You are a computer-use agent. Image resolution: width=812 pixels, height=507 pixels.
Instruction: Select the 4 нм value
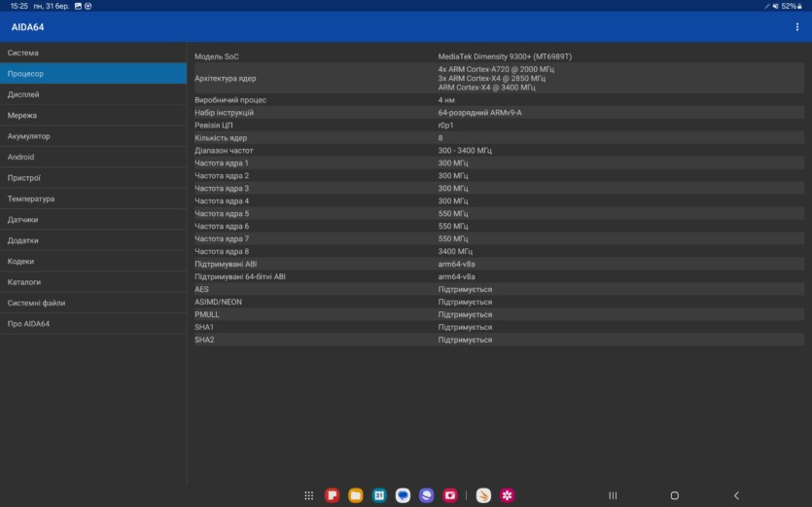[446, 100]
